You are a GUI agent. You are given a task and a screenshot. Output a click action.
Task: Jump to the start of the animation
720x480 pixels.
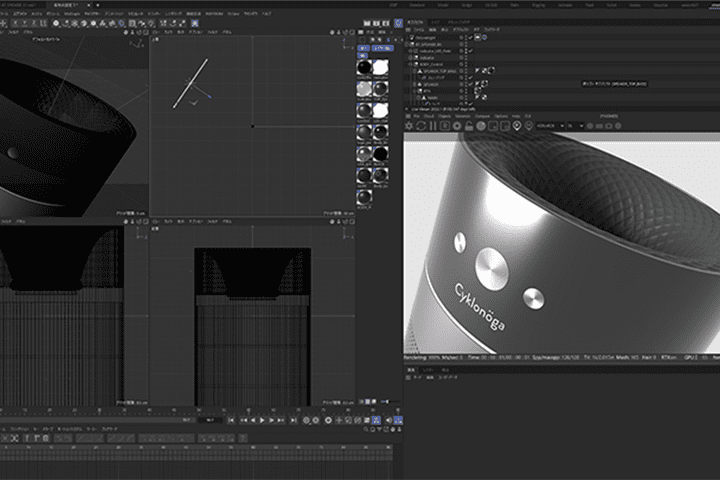[231, 420]
